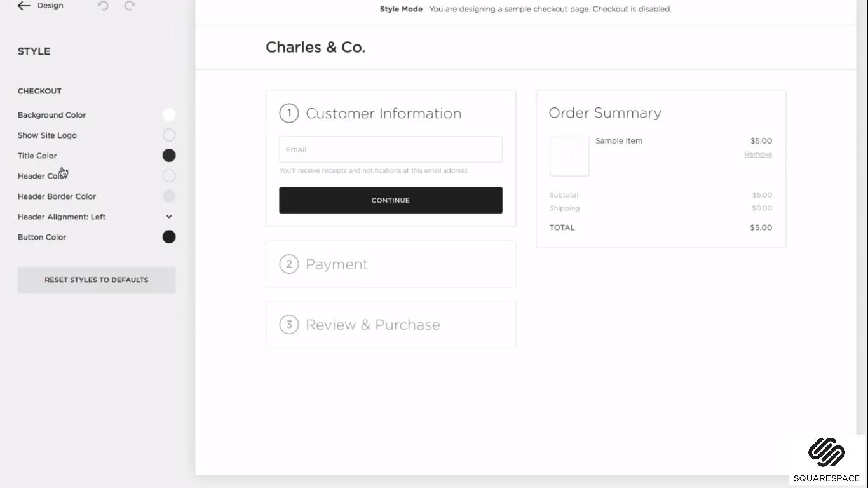Click into the Email input field

[391, 150]
